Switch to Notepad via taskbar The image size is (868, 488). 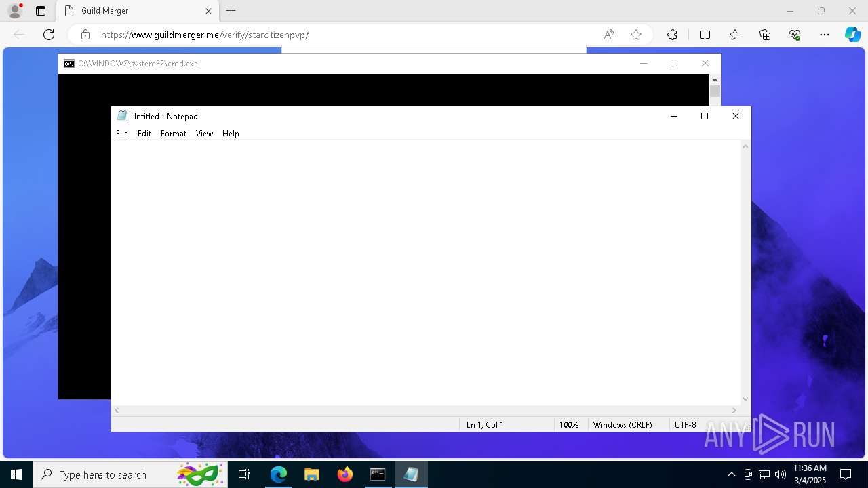[411, 474]
